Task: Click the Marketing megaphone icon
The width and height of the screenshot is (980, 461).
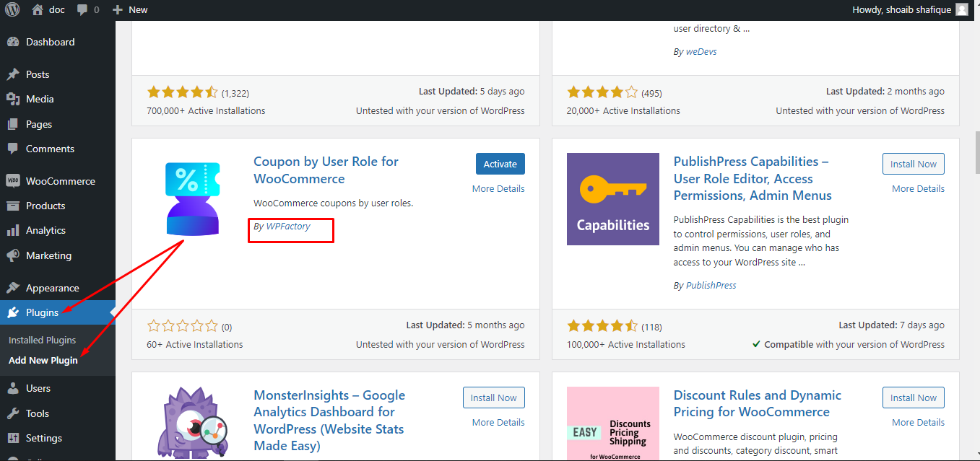Action: [x=12, y=255]
